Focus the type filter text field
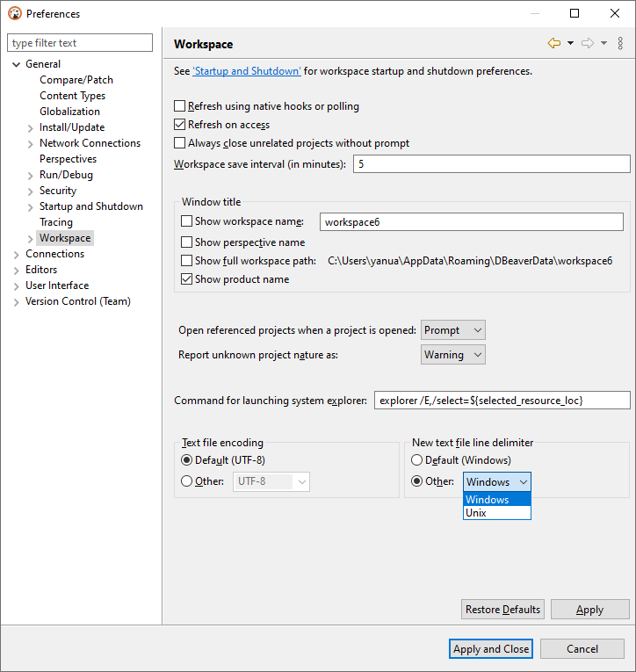Image resolution: width=636 pixels, height=672 pixels. [x=80, y=43]
